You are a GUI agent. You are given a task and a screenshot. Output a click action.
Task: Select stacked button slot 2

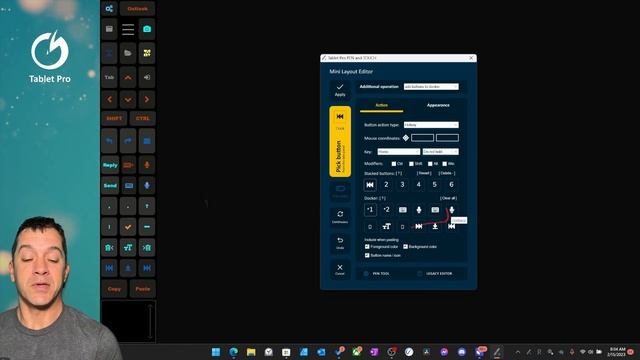point(386,185)
